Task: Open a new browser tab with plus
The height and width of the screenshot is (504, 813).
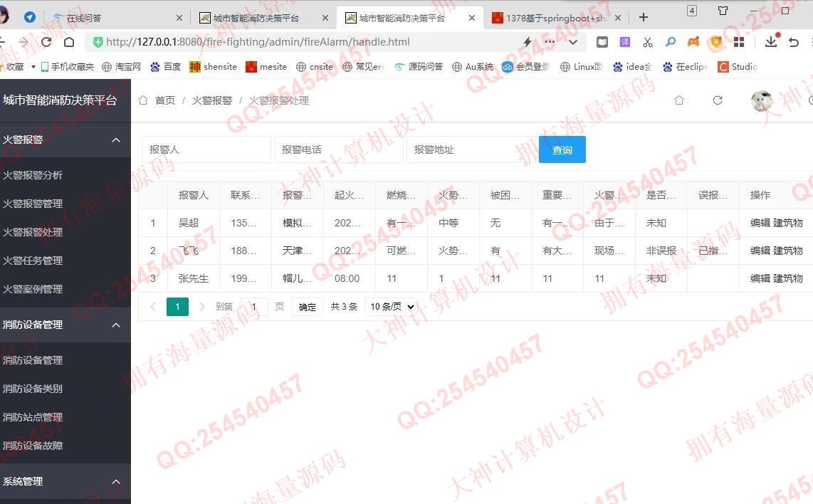Action: (x=644, y=17)
